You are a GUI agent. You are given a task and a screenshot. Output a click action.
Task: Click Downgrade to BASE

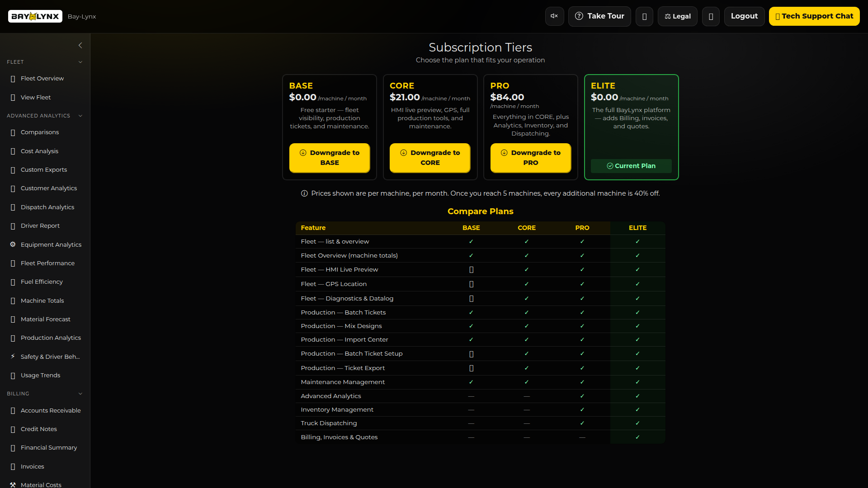329,158
